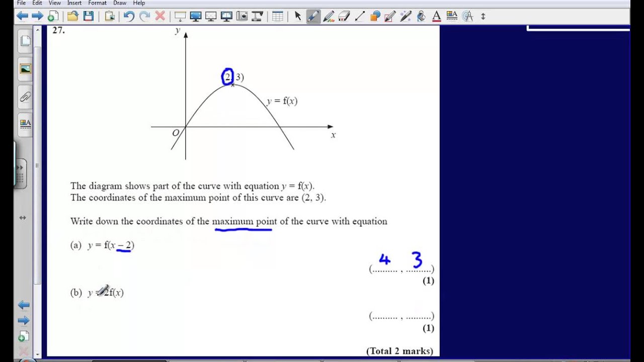Launch the document camera tool
644x362 pixels.
(257, 16)
